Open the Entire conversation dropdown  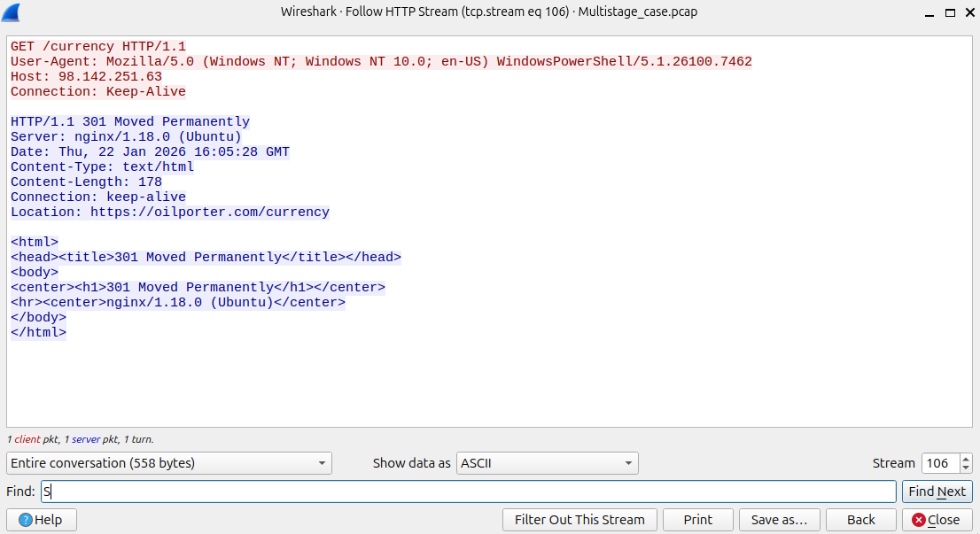[x=168, y=463]
